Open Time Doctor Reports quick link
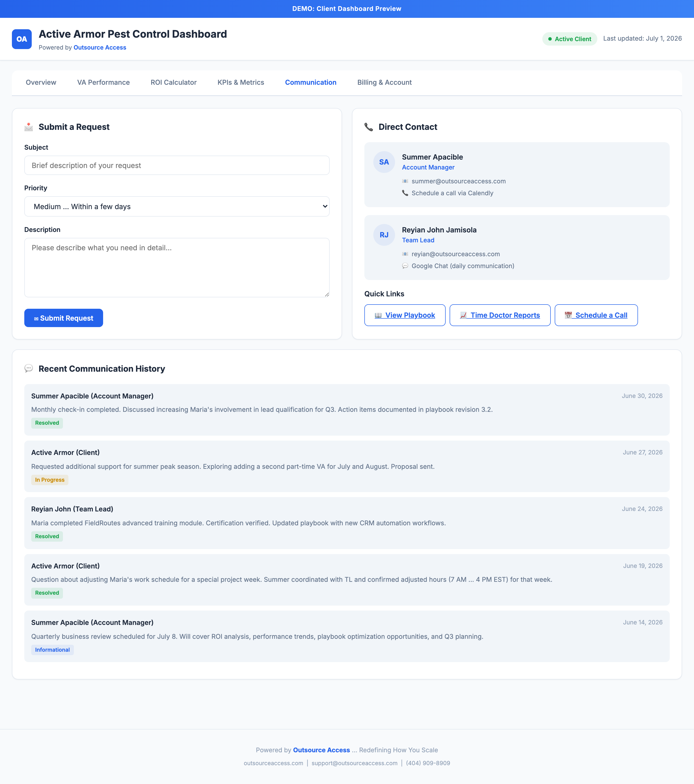The image size is (694, 784). point(500,315)
